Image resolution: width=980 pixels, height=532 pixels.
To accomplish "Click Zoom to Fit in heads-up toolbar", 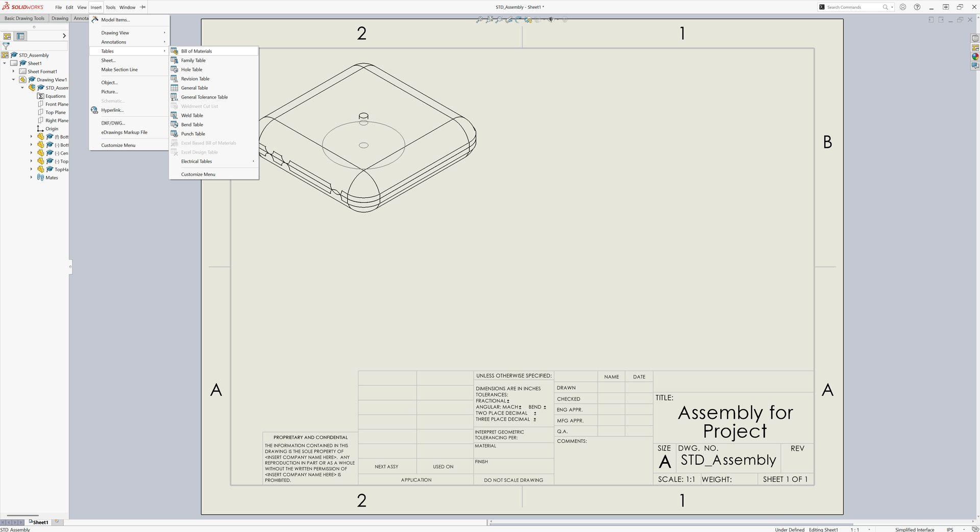I will click(x=479, y=19).
